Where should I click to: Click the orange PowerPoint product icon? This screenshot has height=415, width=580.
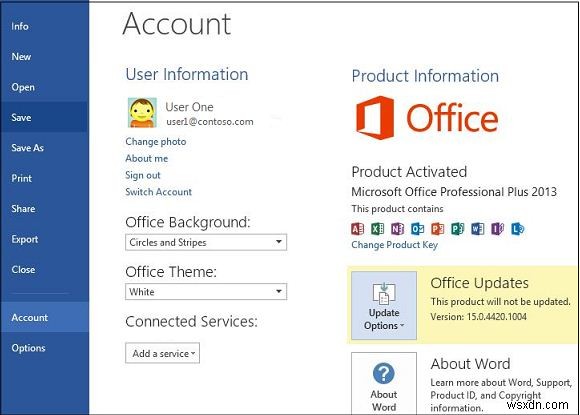tap(437, 229)
